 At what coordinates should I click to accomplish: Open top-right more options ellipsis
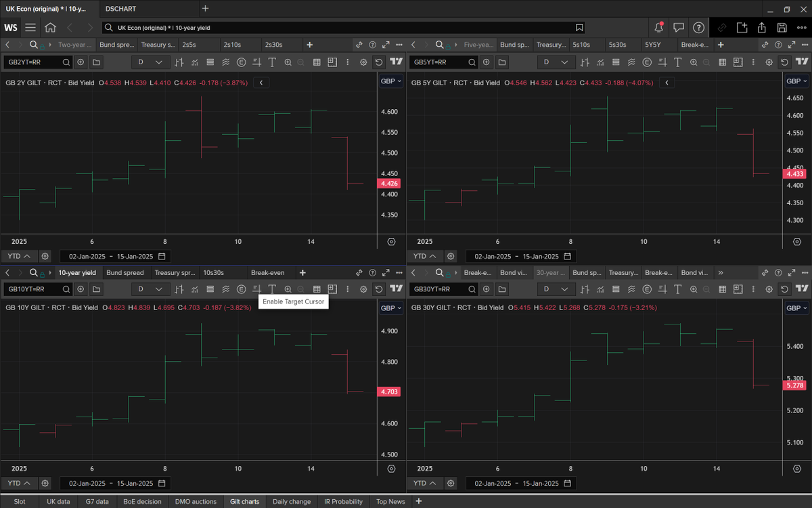(802, 28)
